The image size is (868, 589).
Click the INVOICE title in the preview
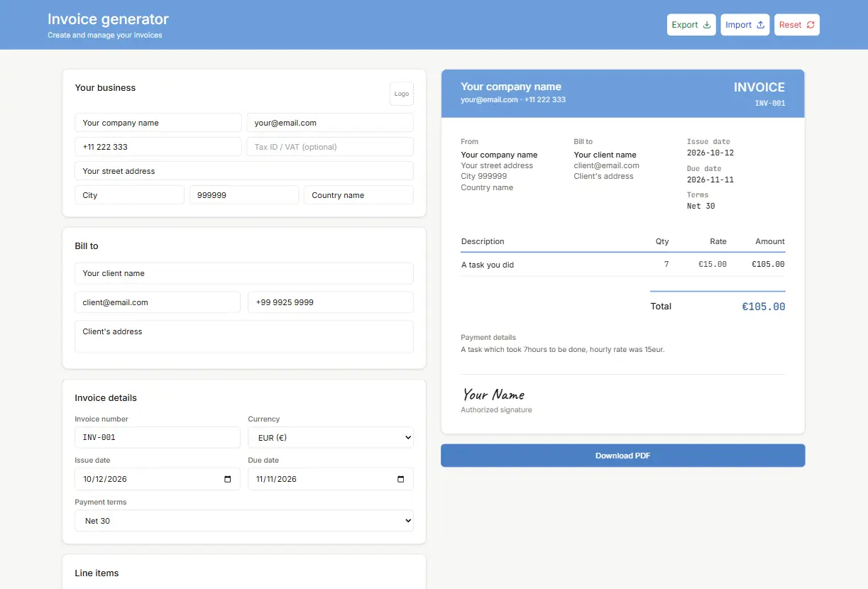tap(759, 87)
